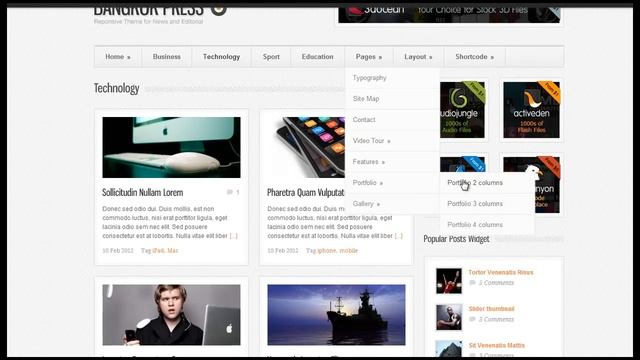
Task: Go to the Sport section
Action: (271, 57)
